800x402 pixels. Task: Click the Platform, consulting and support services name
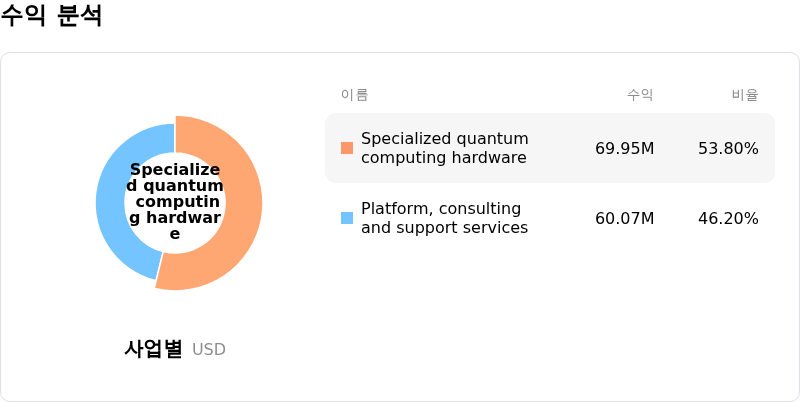pyautogui.click(x=444, y=218)
